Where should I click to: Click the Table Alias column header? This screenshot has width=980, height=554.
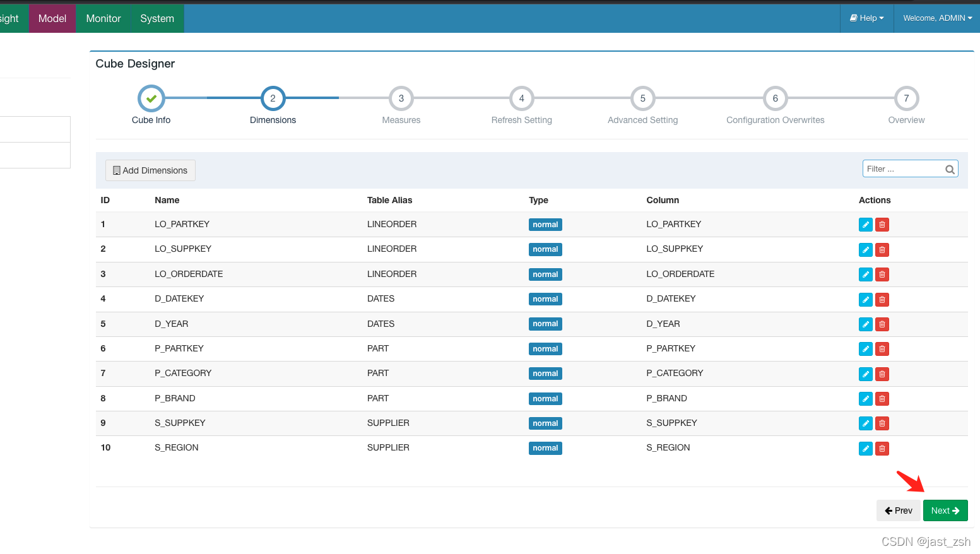point(389,200)
